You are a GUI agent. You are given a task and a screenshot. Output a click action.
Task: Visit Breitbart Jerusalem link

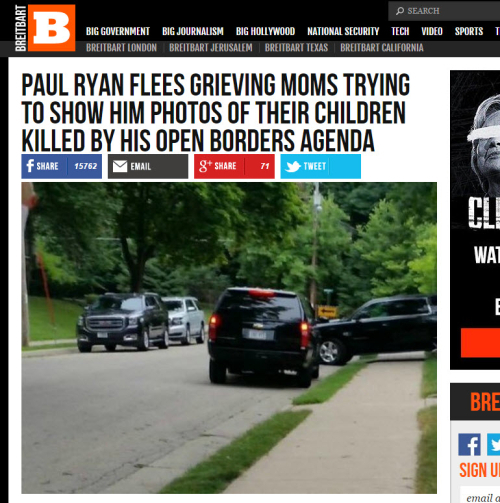[x=211, y=48]
